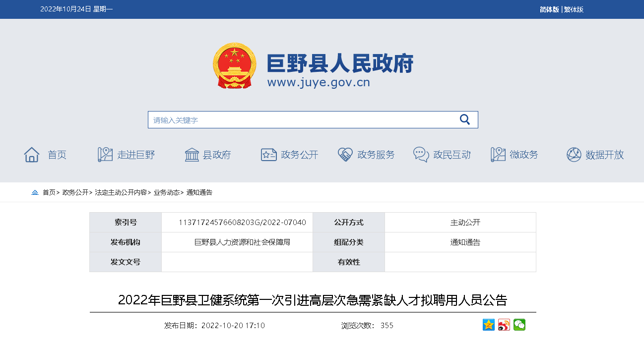Go to the 县政府 section
The height and width of the screenshot is (343, 644).
click(x=208, y=155)
